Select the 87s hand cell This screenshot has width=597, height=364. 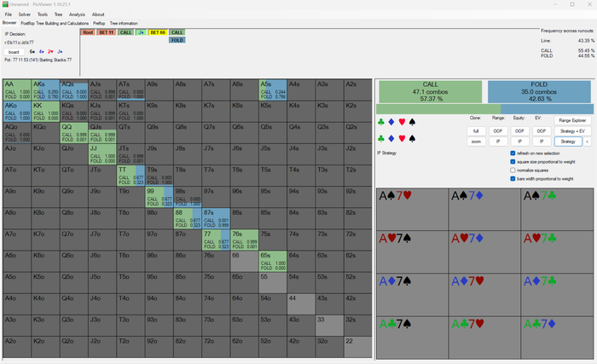216,218
